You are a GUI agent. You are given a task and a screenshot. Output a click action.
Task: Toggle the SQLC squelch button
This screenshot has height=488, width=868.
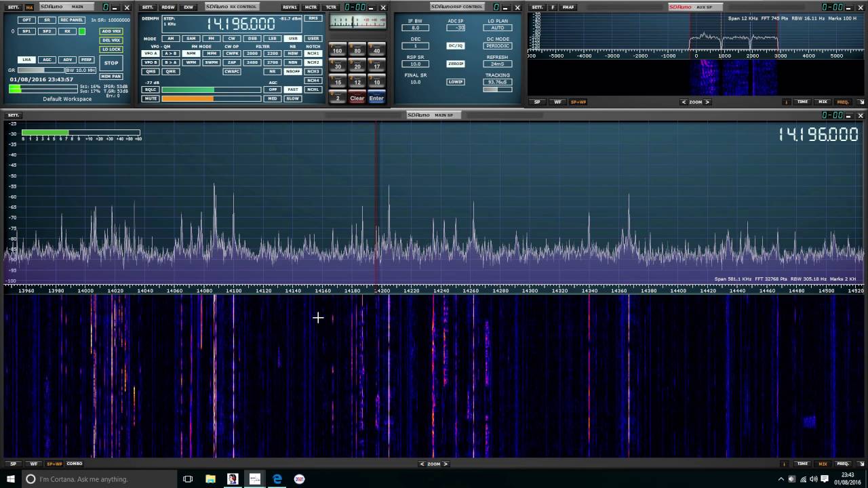[150, 89]
